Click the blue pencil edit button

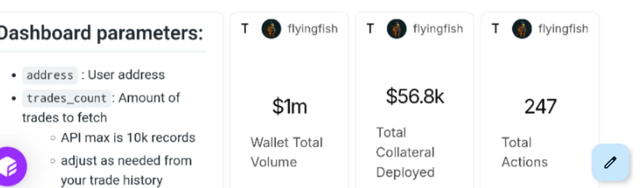pyautogui.click(x=610, y=163)
